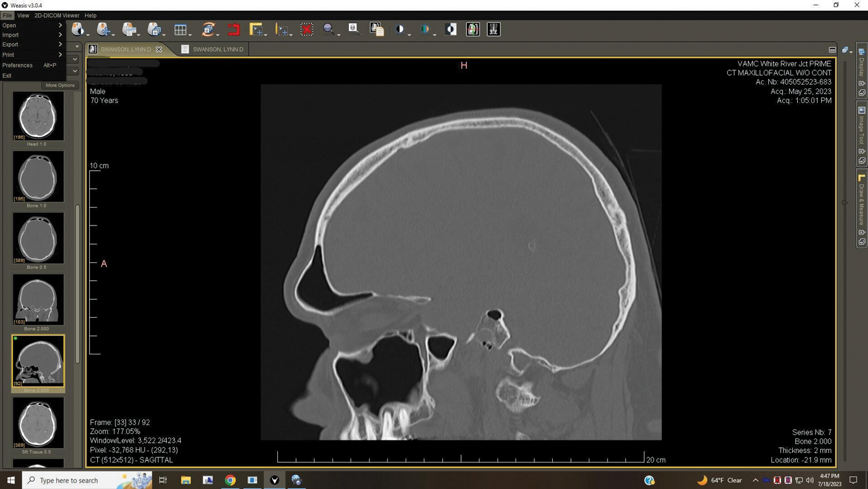Click the X-ray style MIP icon

pyautogui.click(x=493, y=30)
